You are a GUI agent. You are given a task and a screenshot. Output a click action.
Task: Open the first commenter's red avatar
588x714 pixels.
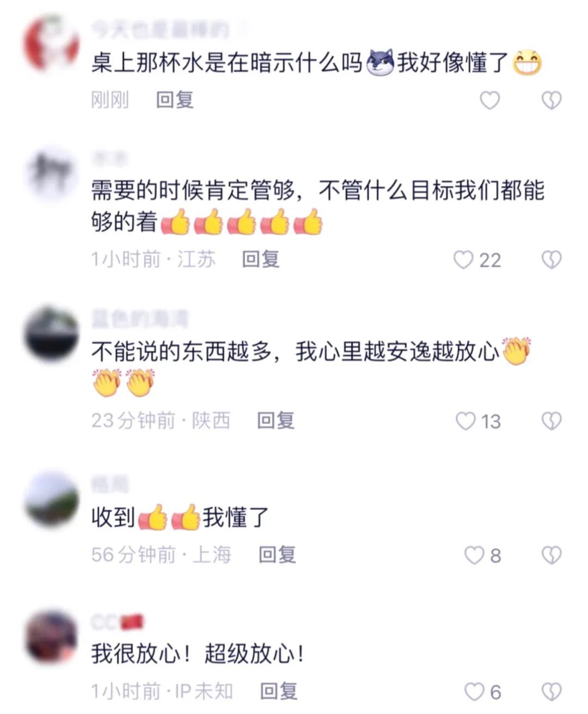pos(52,44)
